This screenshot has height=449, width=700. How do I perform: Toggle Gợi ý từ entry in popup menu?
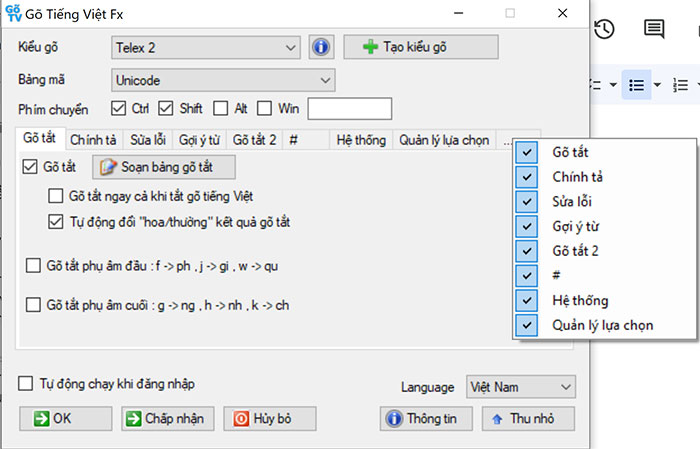point(604,226)
